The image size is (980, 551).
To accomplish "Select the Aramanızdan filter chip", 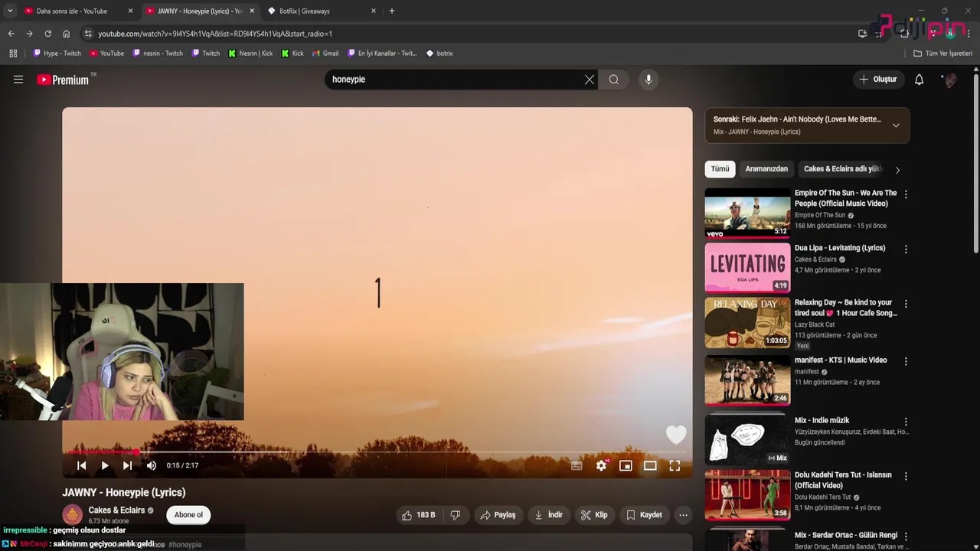I will click(766, 169).
